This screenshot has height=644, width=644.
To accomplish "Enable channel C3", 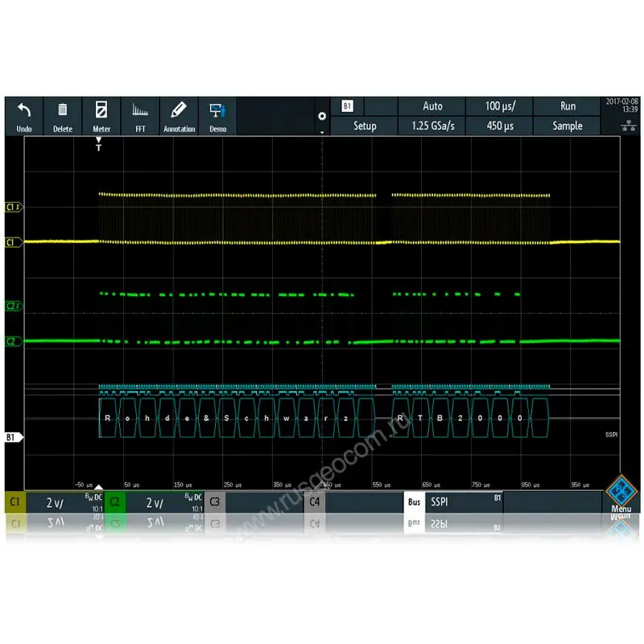I will click(216, 502).
